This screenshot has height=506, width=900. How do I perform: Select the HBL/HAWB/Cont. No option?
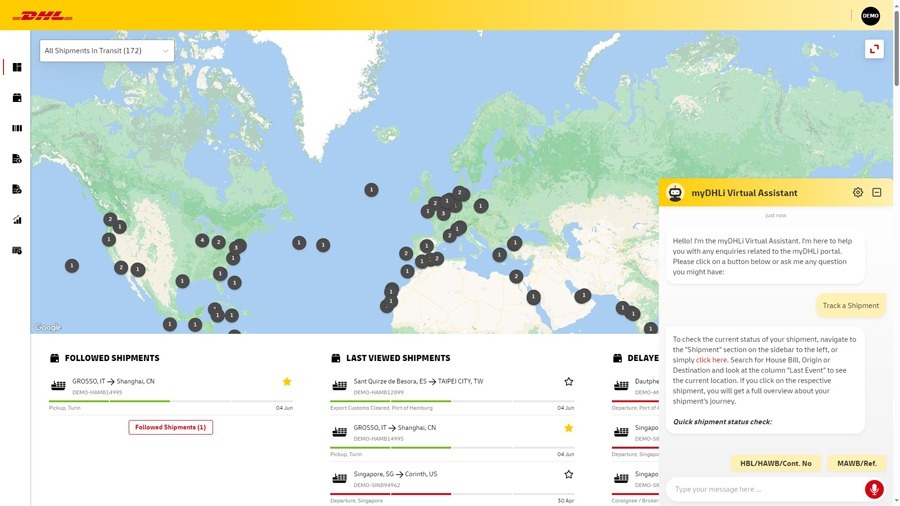pyautogui.click(x=776, y=463)
